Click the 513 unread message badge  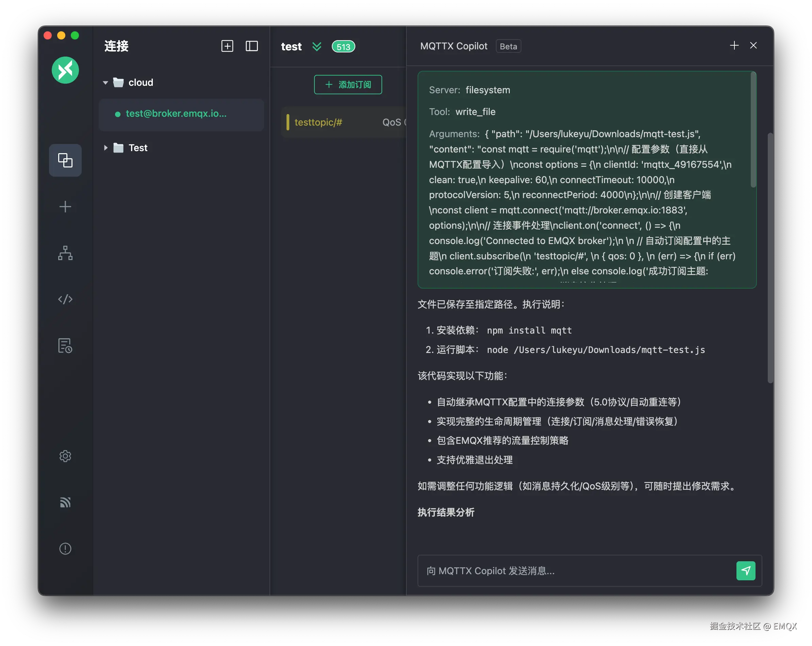click(343, 47)
